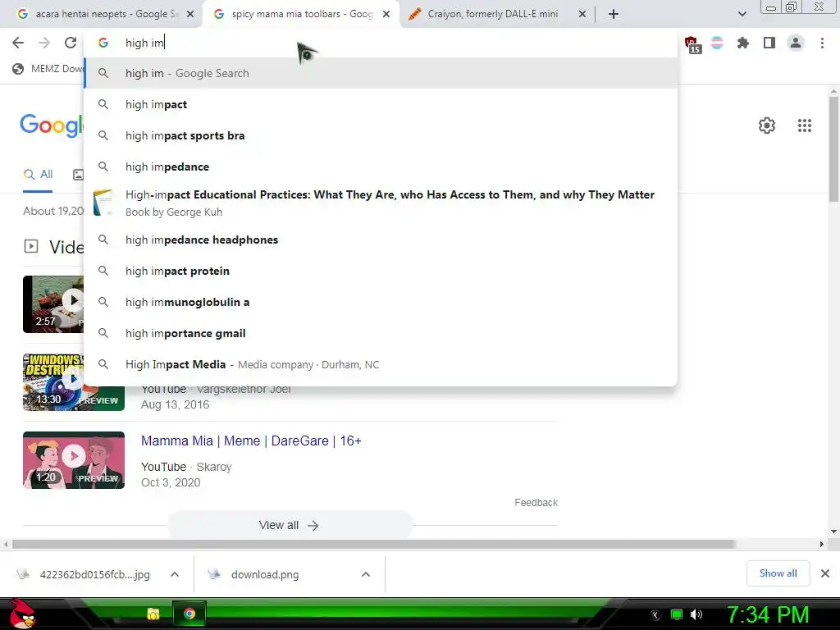Click the Chrome taskbar icon

click(189, 614)
